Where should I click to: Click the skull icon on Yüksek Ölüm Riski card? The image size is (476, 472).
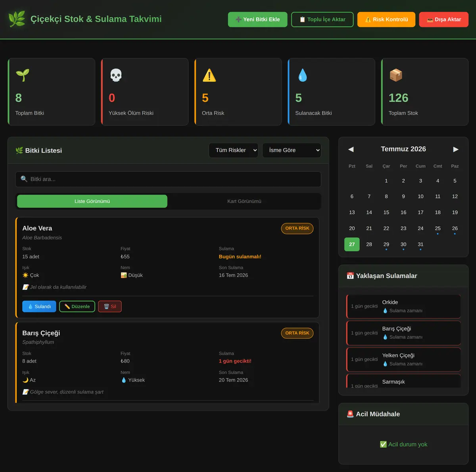coord(116,75)
